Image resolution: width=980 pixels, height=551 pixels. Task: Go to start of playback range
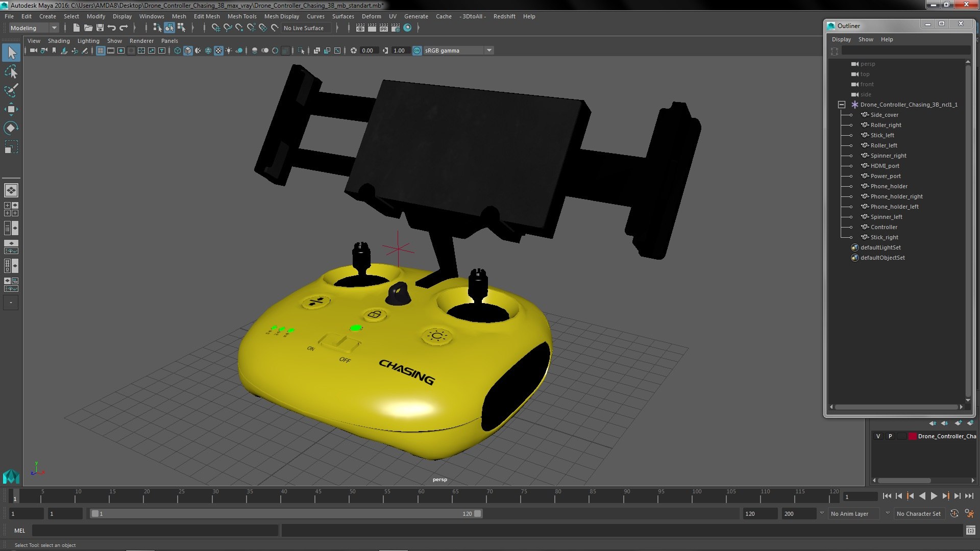point(887,496)
